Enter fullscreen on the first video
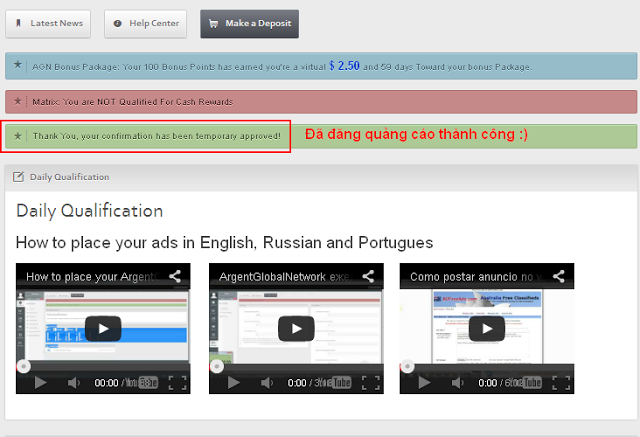The height and width of the screenshot is (437, 640). pos(178,383)
